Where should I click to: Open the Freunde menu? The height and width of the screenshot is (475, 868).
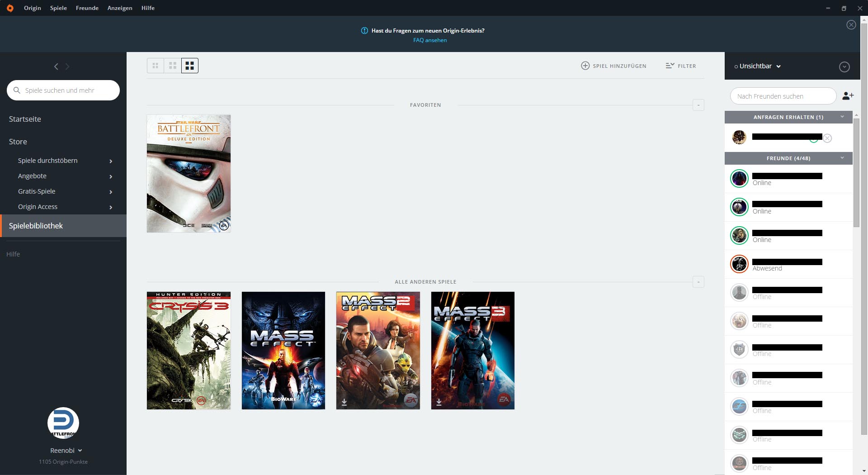click(87, 8)
